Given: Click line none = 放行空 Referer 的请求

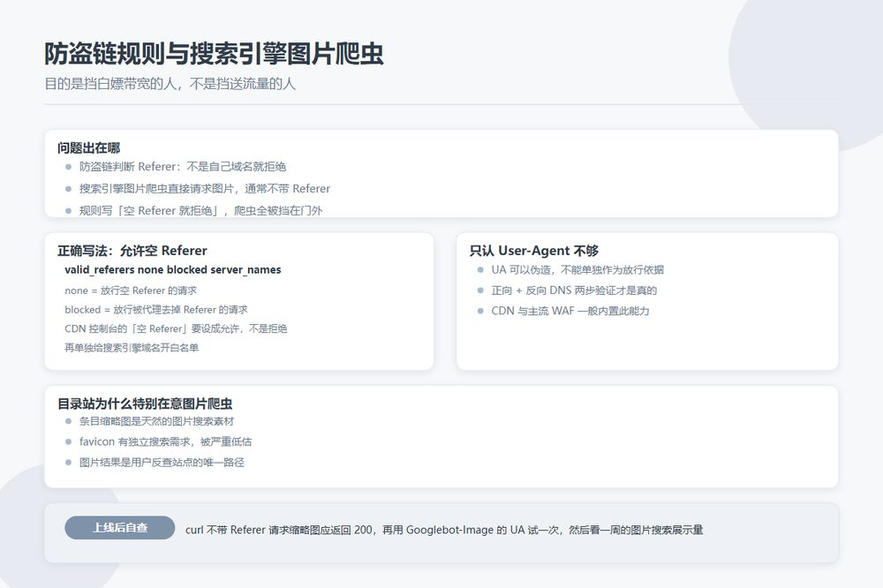Looking at the screenshot, I should (x=131, y=290).
